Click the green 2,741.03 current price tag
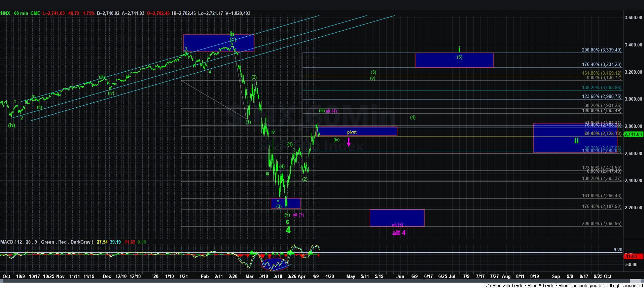644x288 pixels. click(633, 134)
